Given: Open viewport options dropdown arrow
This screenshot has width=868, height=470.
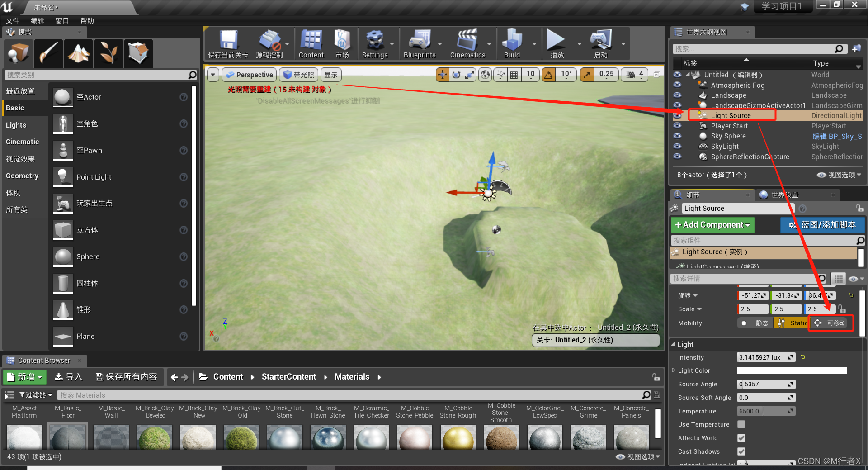Looking at the screenshot, I should click(x=213, y=75).
